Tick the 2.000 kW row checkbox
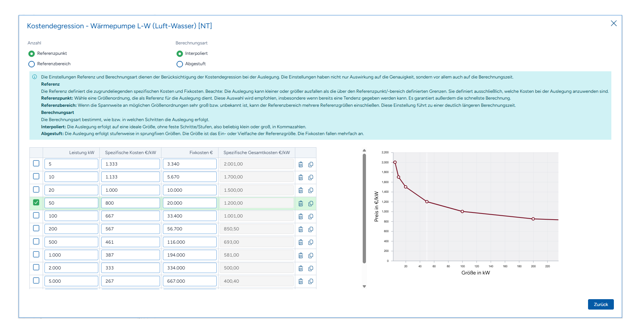Screen dimensions: 644x335 click(36, 267)
